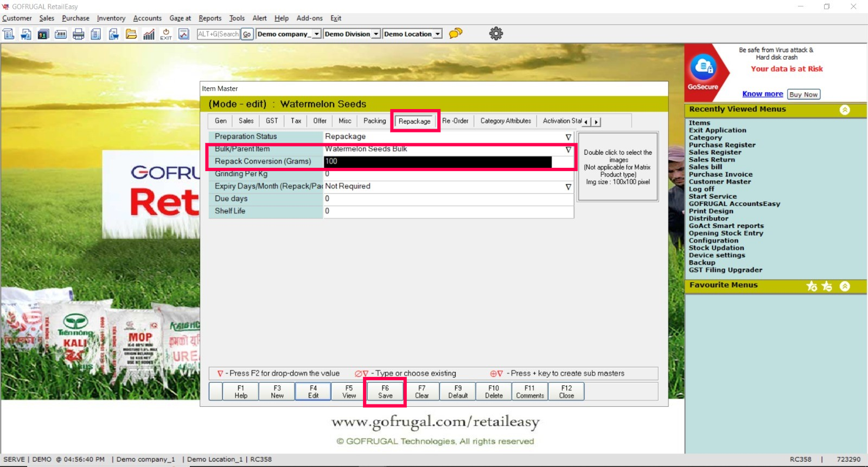Click the barcode toolbar icon
868x467 pixels.
coord(61,34)
